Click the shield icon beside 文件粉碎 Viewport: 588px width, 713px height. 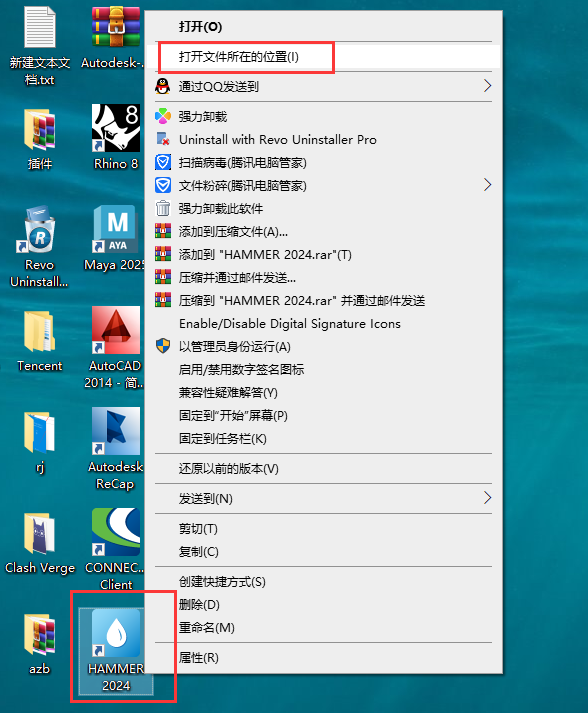pyautogui.click(x=163, y=185)
